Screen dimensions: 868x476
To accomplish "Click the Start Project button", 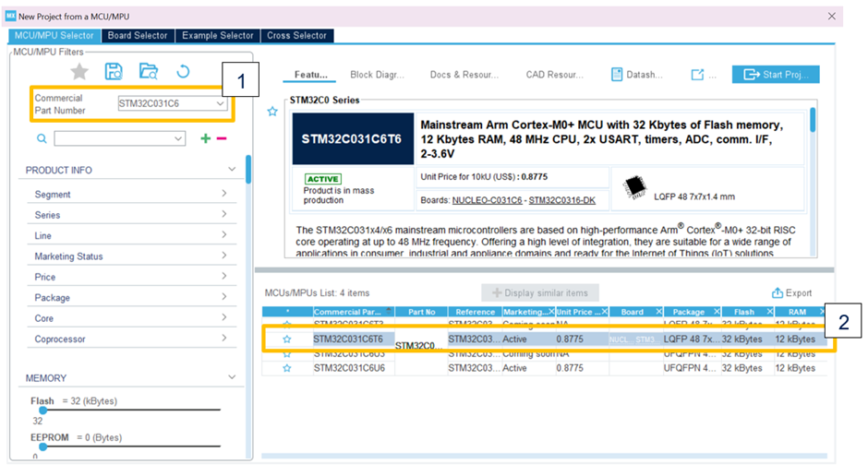I will (776, 74).
